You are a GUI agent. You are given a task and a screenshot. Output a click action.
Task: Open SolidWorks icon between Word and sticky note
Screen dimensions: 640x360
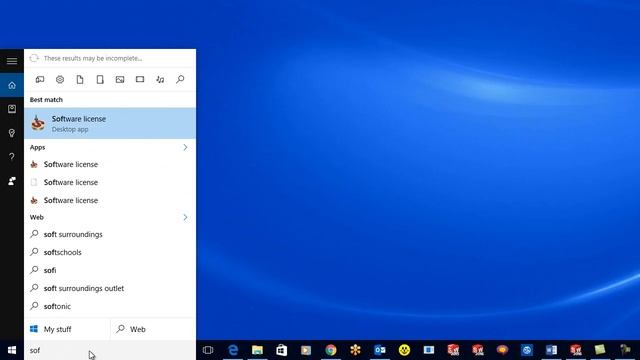point(576,350)
